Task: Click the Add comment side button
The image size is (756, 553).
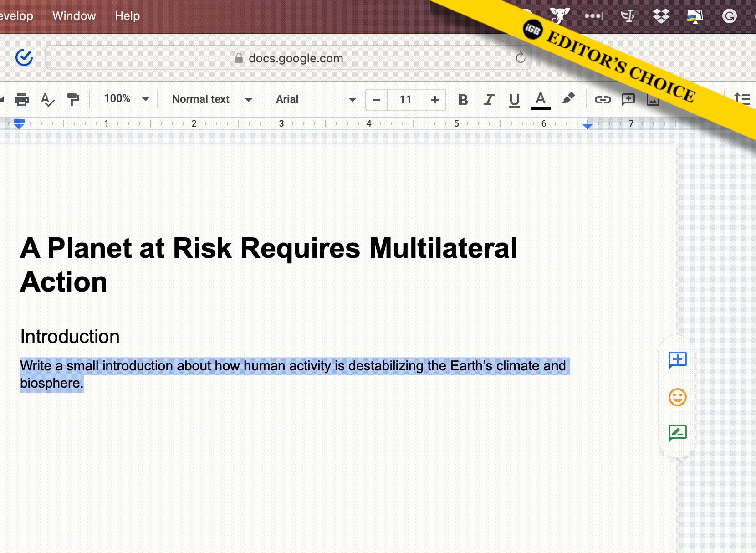Action: coord(677,360)
